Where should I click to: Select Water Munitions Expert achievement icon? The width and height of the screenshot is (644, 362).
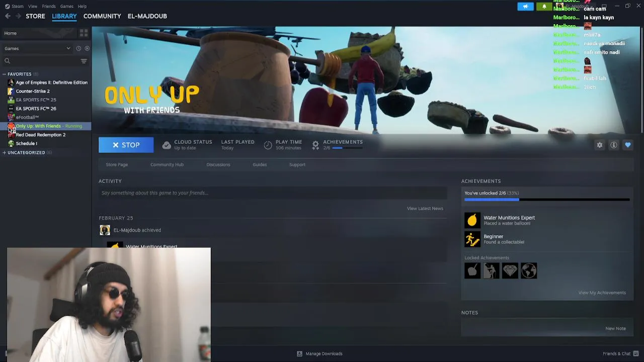pyautogui.click(x=472, y=220)
